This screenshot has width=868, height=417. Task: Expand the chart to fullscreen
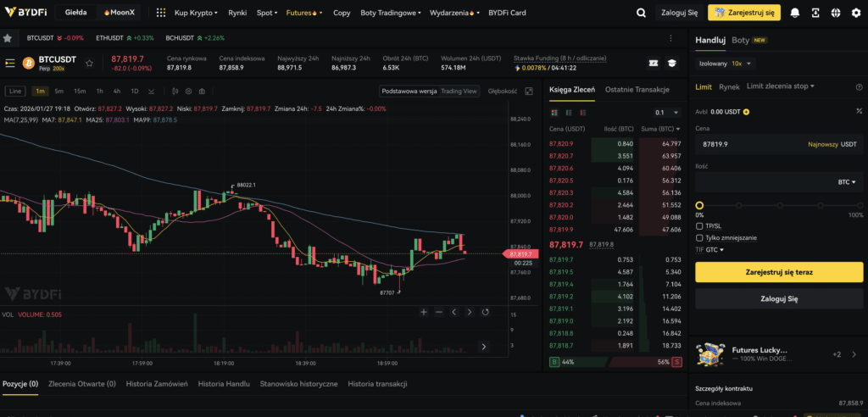tap(529, 91)
